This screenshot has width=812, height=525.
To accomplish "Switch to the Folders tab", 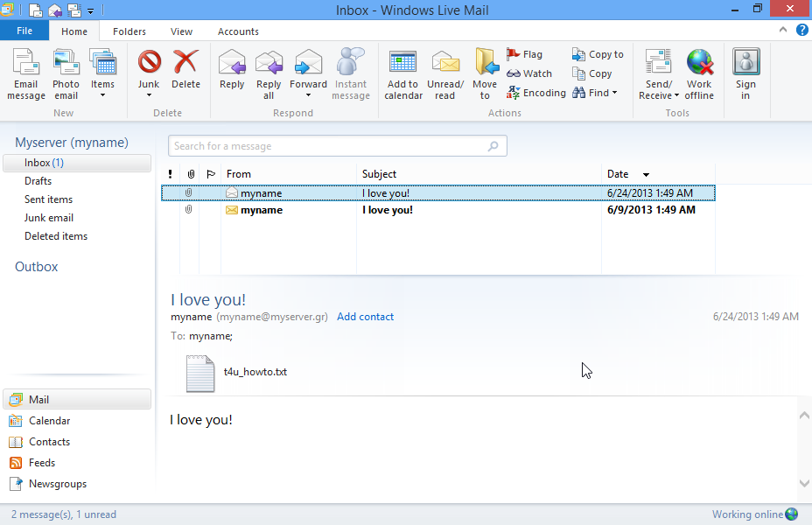I will 129,31.
